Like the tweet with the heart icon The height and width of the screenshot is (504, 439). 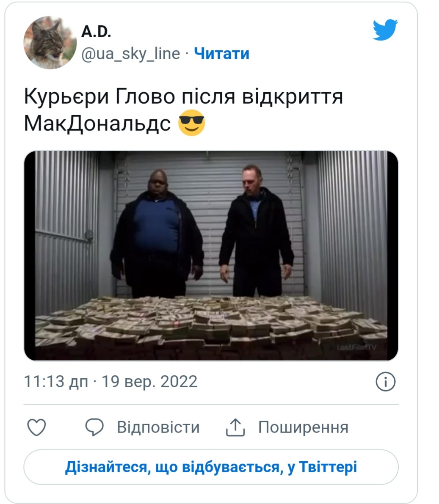[x=37, y=427]
